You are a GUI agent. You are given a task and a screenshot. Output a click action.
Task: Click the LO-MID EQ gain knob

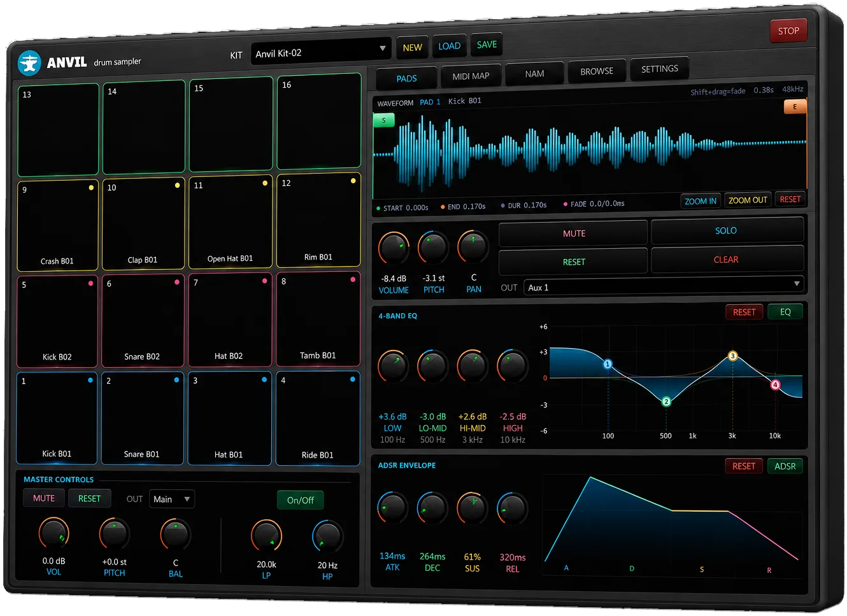tap(432, 366)
